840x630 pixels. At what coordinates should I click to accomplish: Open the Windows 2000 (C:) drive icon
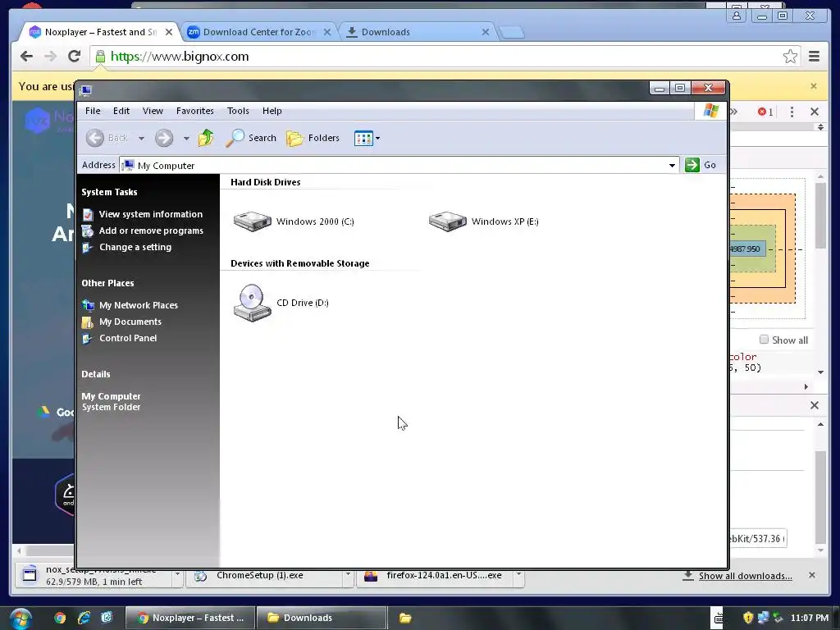tap(253, 221)
